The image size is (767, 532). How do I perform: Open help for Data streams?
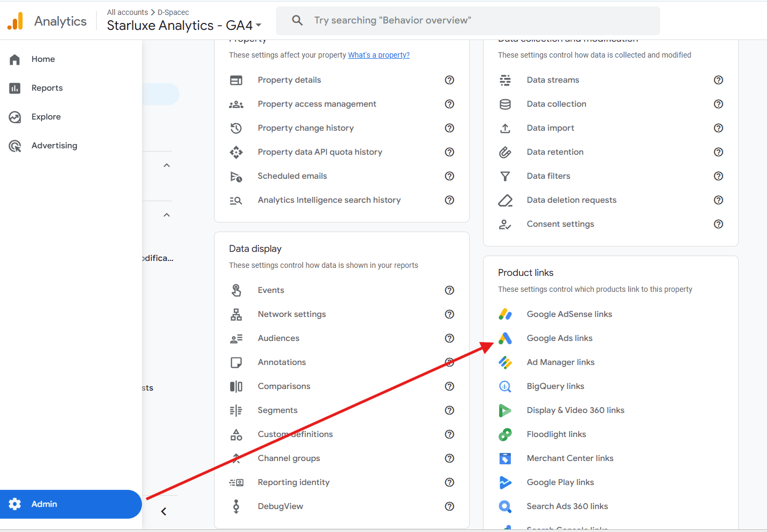pyautogui.click(x=718, y=80)
